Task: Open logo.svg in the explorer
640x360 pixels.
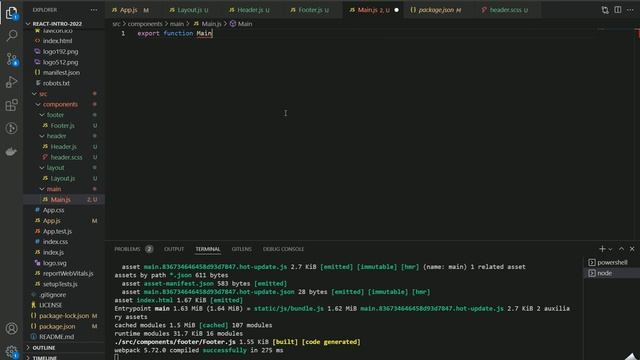Action: [x=55, y=263]
